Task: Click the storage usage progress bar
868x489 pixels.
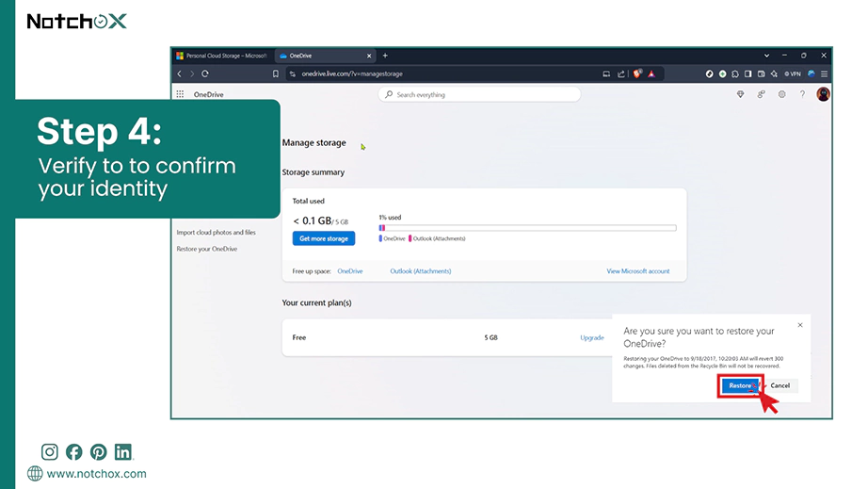Action: (527, 228)
